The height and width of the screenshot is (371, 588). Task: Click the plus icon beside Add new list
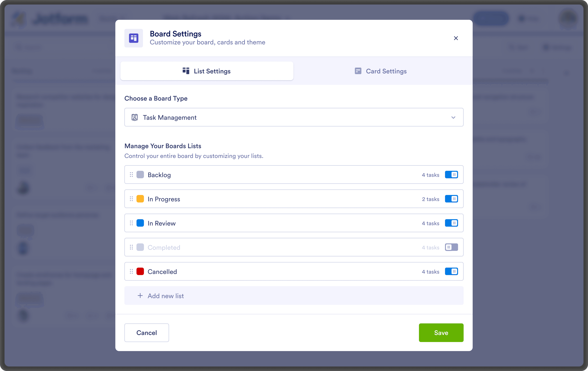(x=140, y=296)
